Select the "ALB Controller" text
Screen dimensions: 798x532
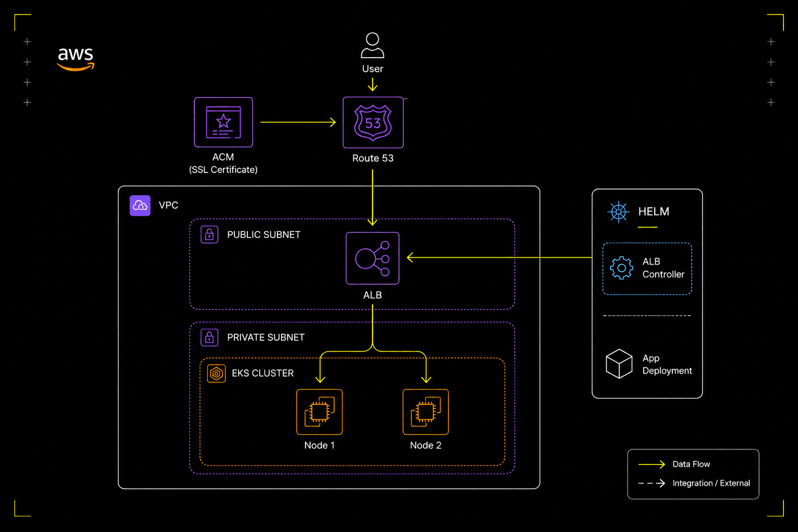(x=663, y=268)
